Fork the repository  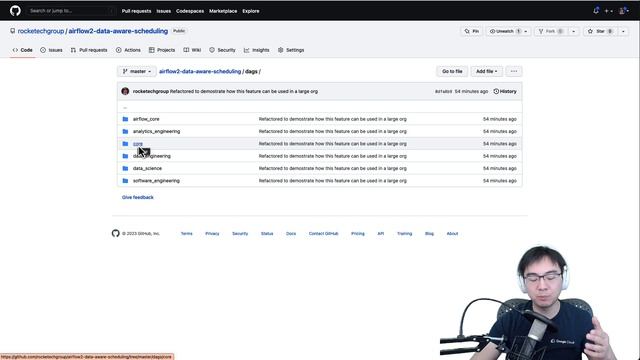coord(551,31)
